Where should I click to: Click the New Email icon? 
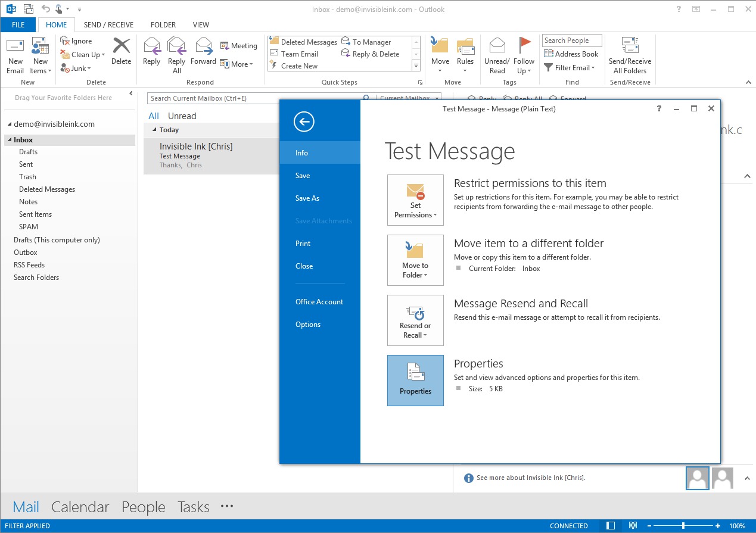(15, 55)
